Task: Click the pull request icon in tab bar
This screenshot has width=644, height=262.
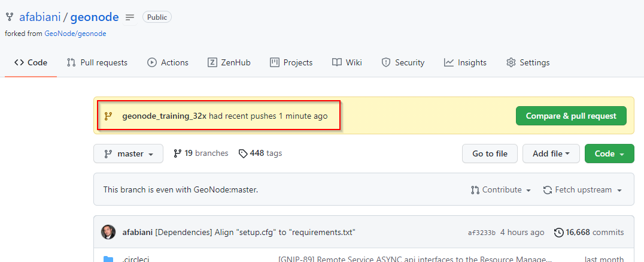Action: [x=71, y=62]
